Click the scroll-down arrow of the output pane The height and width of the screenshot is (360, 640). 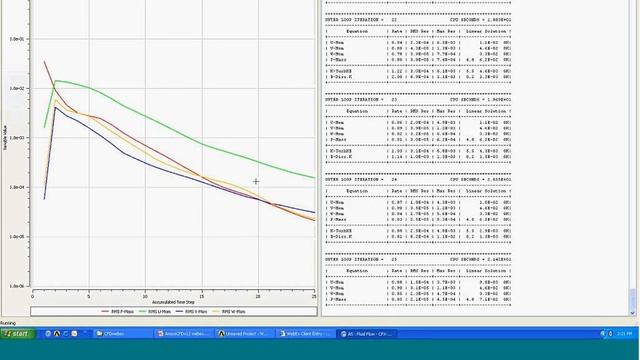[633, 313]
